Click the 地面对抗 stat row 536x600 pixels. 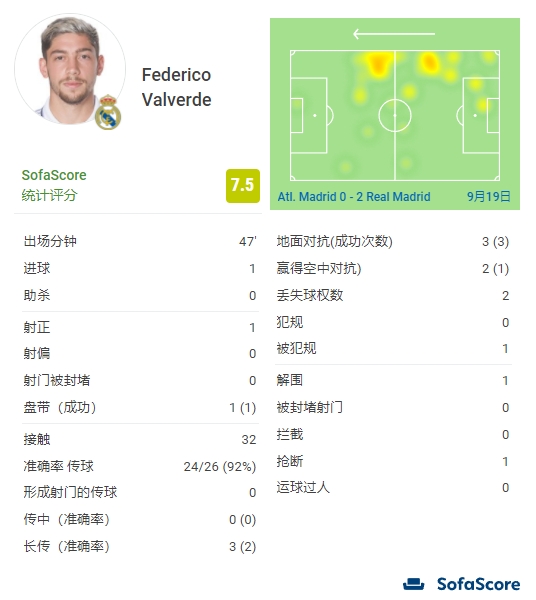click(x=393, y=242)
